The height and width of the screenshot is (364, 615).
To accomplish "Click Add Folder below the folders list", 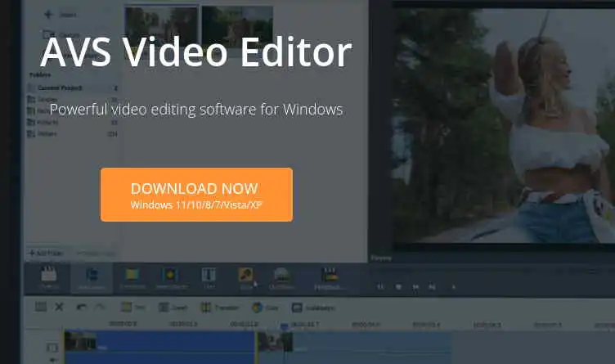I will (47, 253).
